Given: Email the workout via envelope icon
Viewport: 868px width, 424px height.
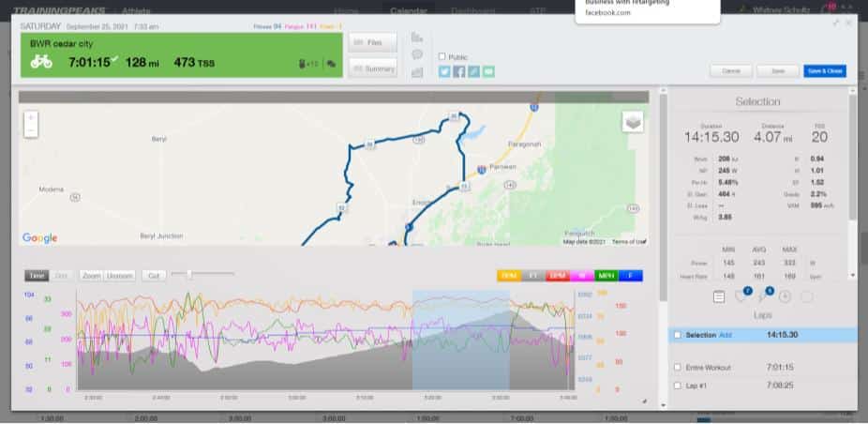Looking at the screenshot, I should (x=488, y=71).
